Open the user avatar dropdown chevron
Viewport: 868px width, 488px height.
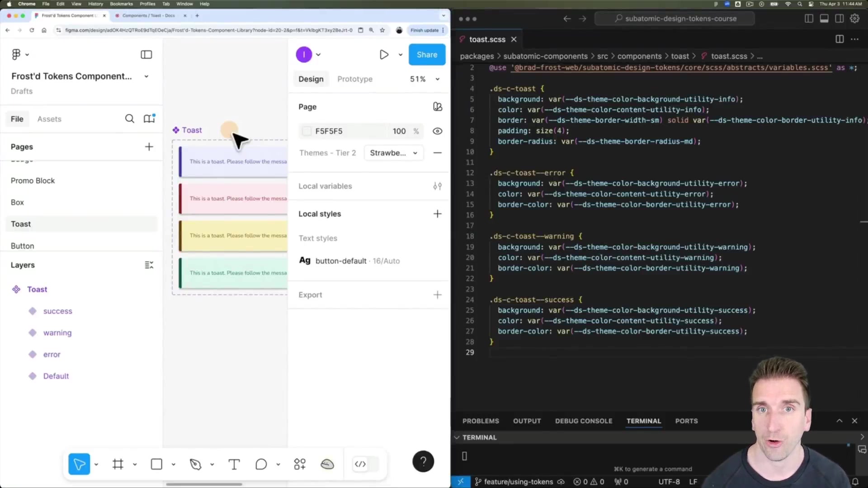tap(318, 55)
